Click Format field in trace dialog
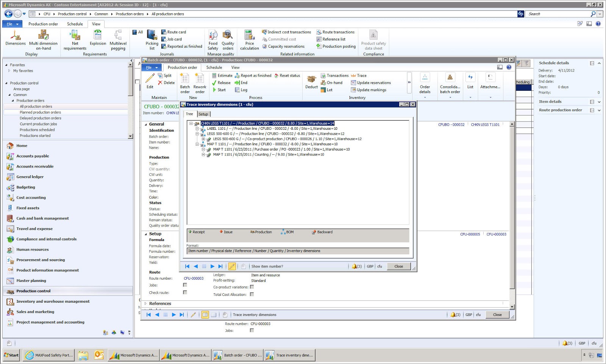606x364 pixels. (x=298, y=251)
